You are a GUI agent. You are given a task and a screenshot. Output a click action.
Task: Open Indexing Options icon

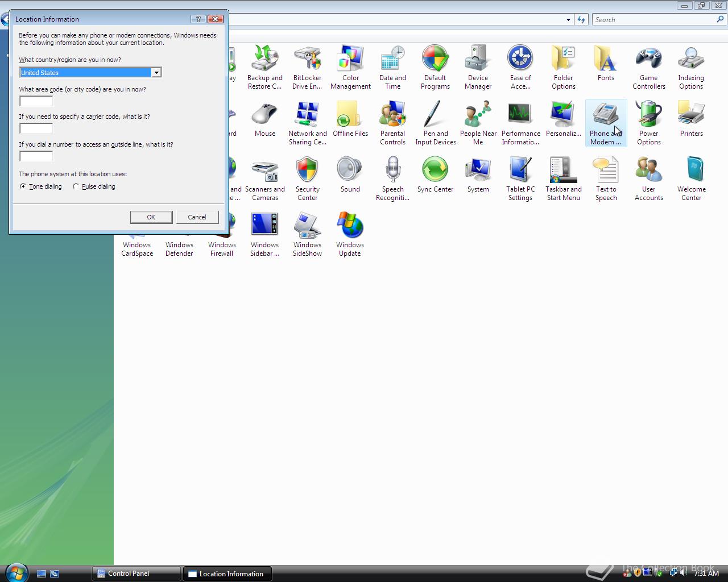click(x=691, y=67)
